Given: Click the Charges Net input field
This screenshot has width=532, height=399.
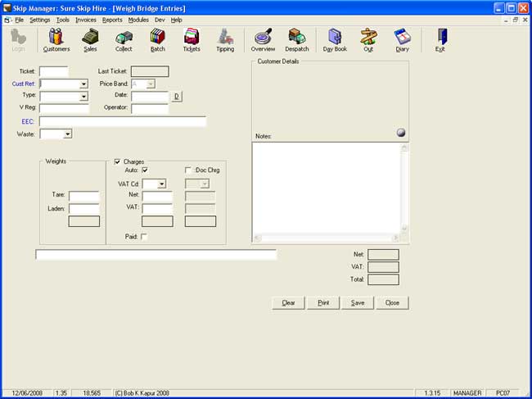Looking at the screenshot, I should click(x=157, y=196).
